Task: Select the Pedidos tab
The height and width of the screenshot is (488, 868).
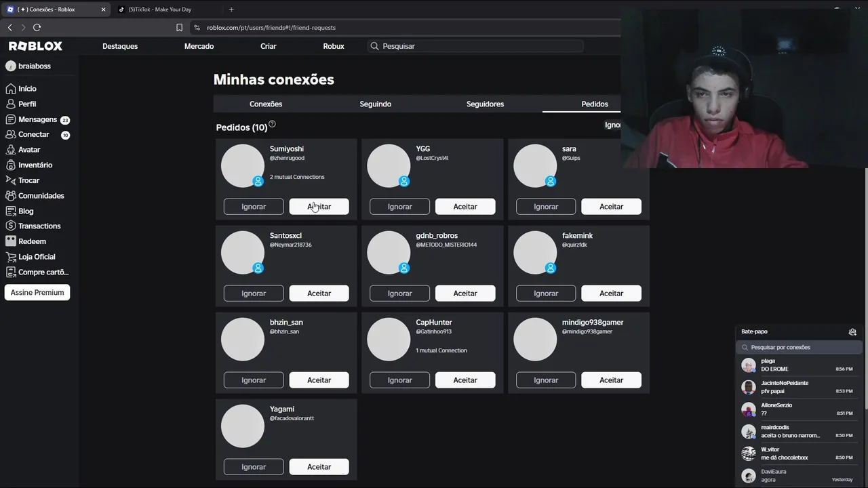Action: [x=595, y=104]
